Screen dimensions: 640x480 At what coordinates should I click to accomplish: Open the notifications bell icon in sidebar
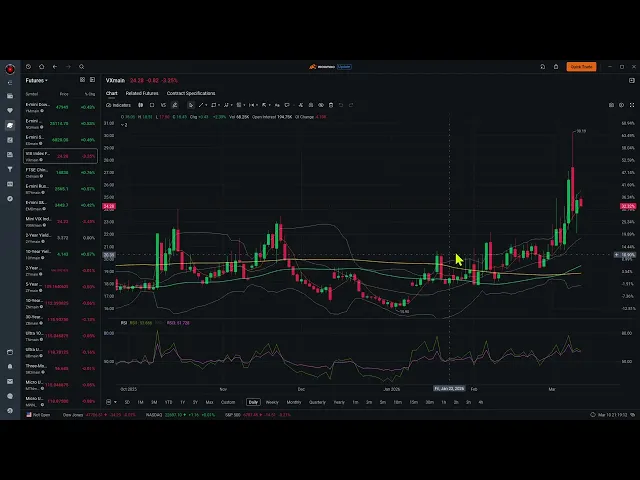(10, 367)
